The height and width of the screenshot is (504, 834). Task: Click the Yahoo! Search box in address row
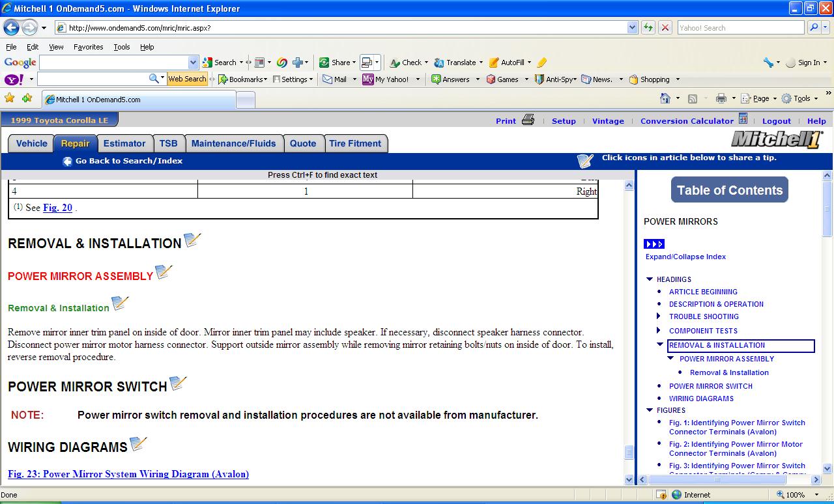741,27
